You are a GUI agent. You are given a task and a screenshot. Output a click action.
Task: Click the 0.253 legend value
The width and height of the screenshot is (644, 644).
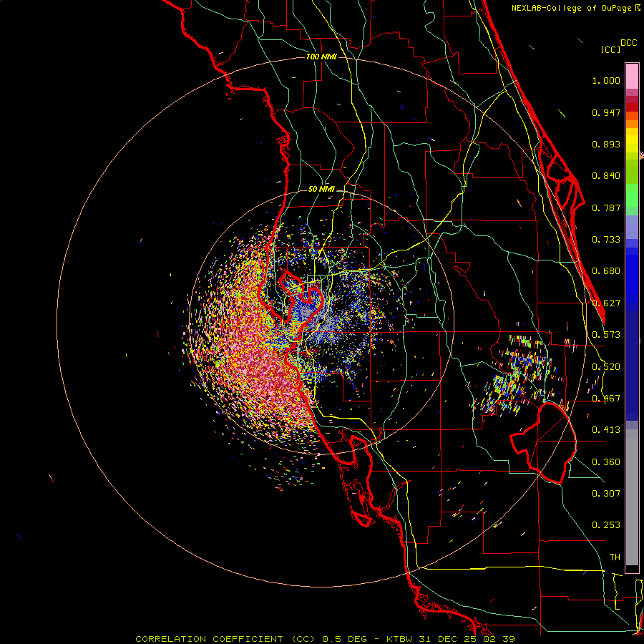coord(606,525)
